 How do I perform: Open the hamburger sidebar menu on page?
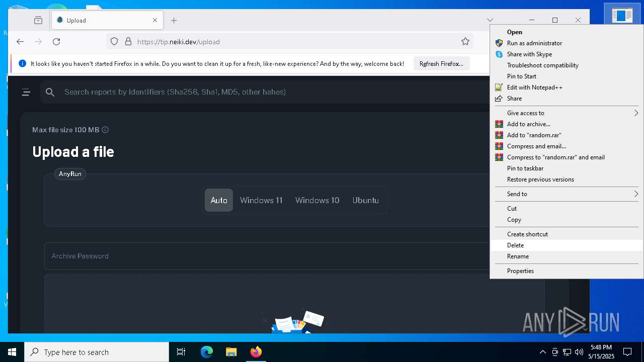click(x=26, y=92)
